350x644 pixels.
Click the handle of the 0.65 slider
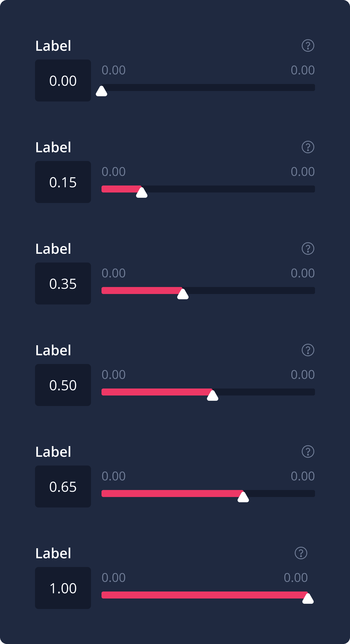243,497
